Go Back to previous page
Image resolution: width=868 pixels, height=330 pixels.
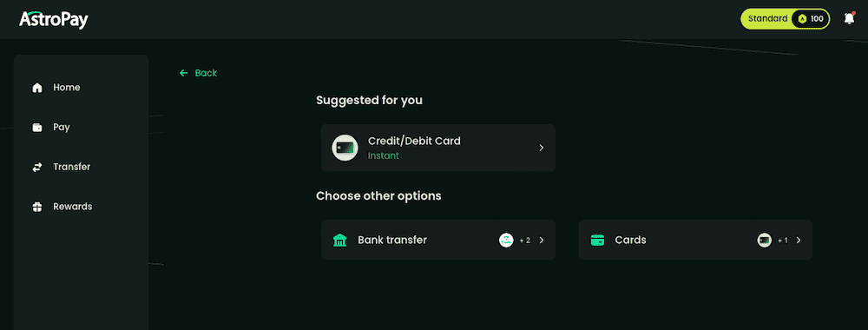tap(198, 73)
